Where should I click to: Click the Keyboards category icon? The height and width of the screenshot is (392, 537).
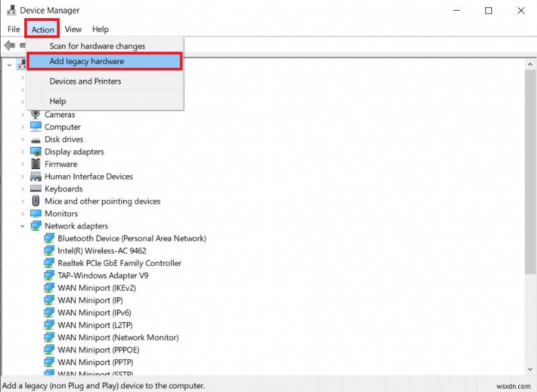point(34,189)
